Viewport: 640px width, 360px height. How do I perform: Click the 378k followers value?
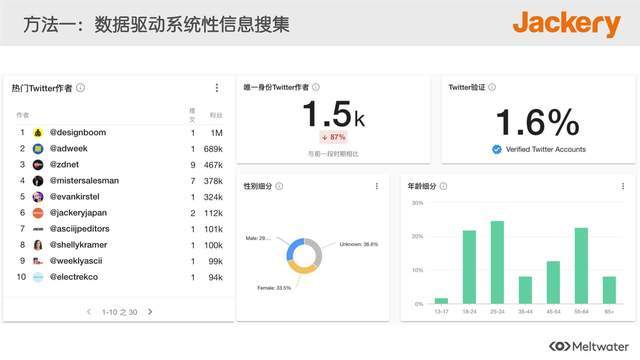tap(213, 181)
